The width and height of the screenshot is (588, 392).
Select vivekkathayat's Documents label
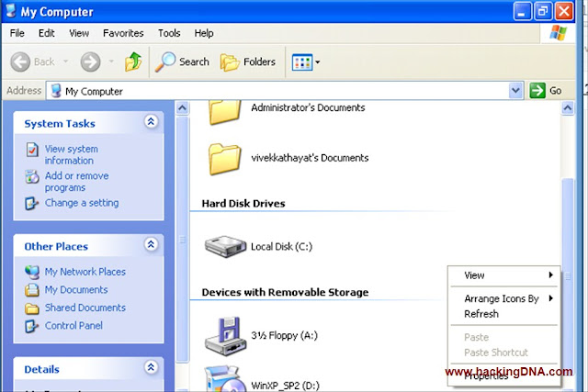tap(310, 158)
